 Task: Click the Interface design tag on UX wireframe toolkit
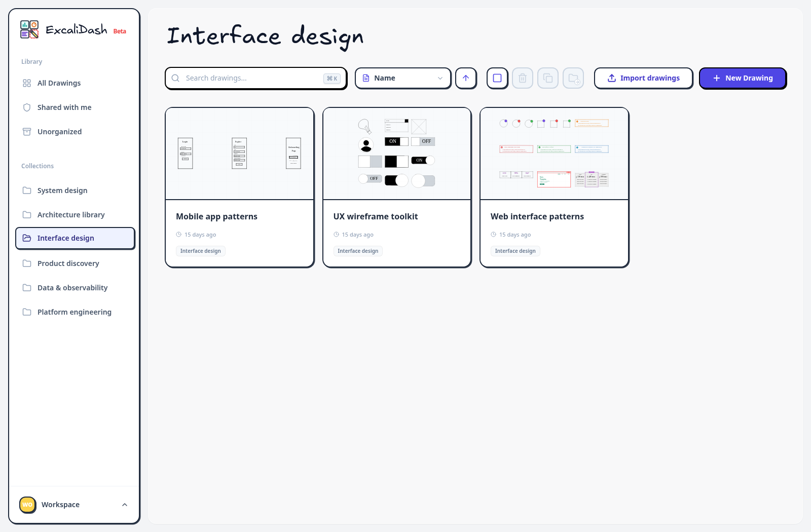(358, 251)
